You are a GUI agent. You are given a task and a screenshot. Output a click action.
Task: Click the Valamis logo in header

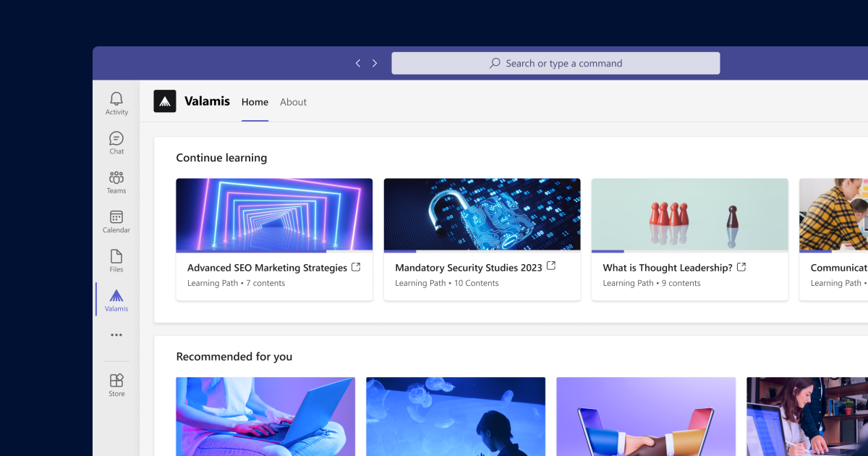pos(165,101)
